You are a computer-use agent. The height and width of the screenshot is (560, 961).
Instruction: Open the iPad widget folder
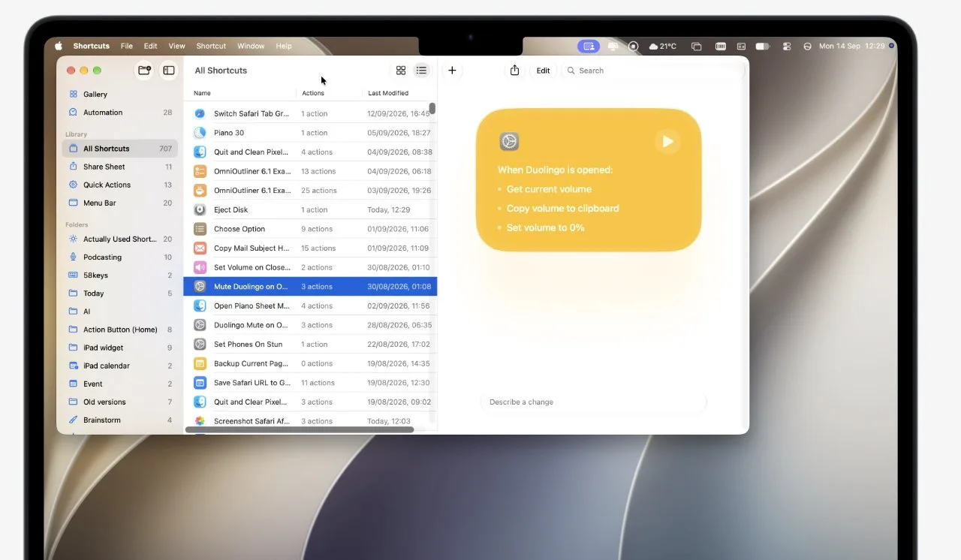tap(120, 348)
